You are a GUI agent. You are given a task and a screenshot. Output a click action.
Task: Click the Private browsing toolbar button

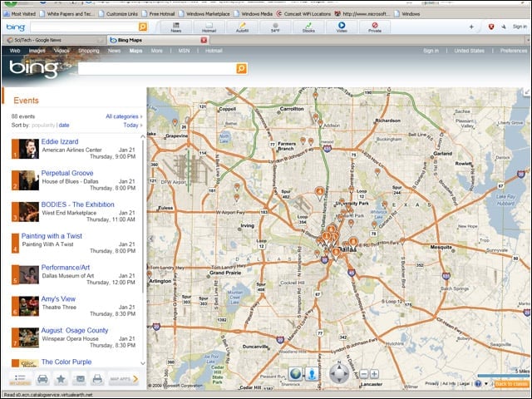tap(375, 27)
